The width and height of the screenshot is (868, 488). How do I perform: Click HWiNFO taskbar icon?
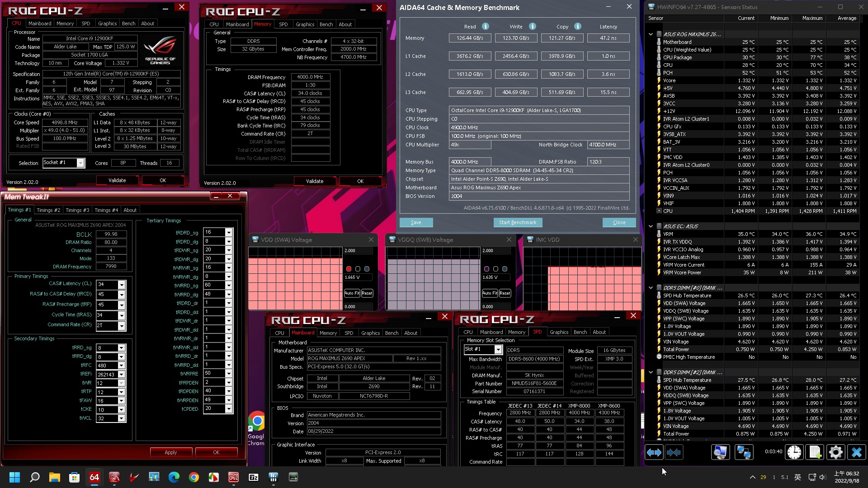click(x=274, y=477)
